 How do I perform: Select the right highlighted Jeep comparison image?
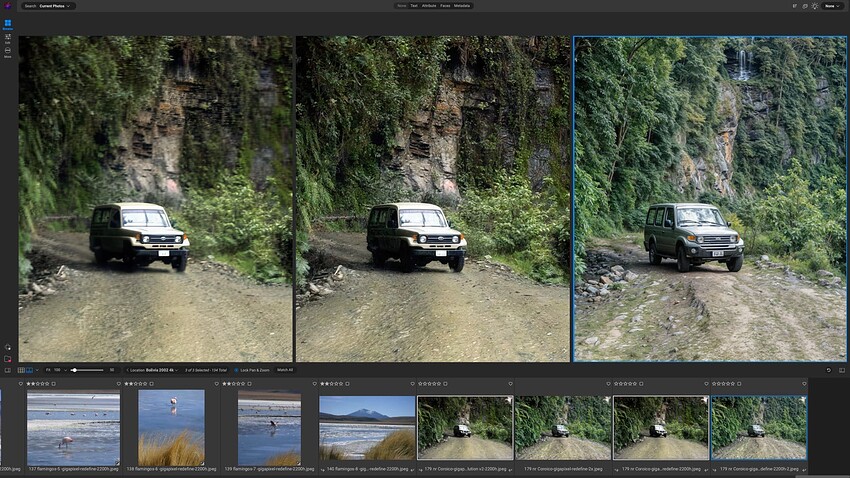click(x=710, y=199)
